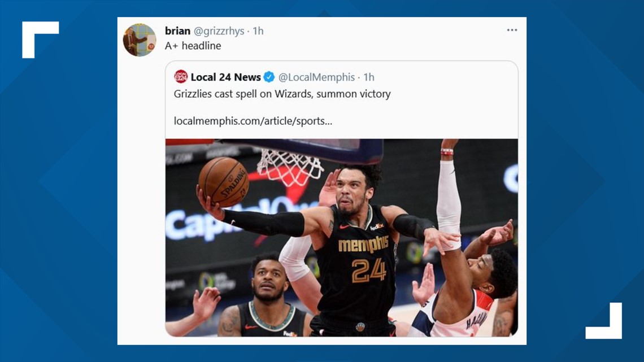Open the Local 24 News account name
Viewport: 644px width, 362px height.
225,77
